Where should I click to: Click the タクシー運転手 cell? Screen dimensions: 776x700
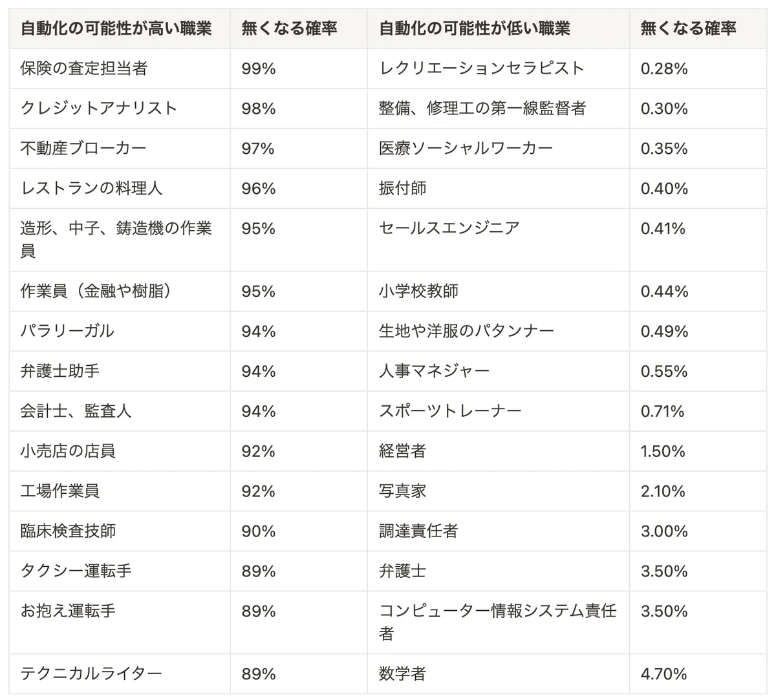pyautogui.click(x=120, y=571)
